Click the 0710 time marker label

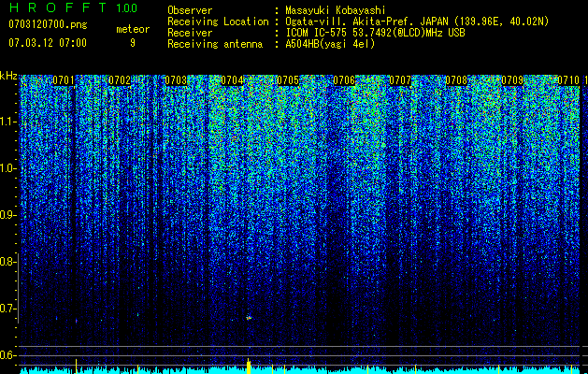tap(568, 80)
